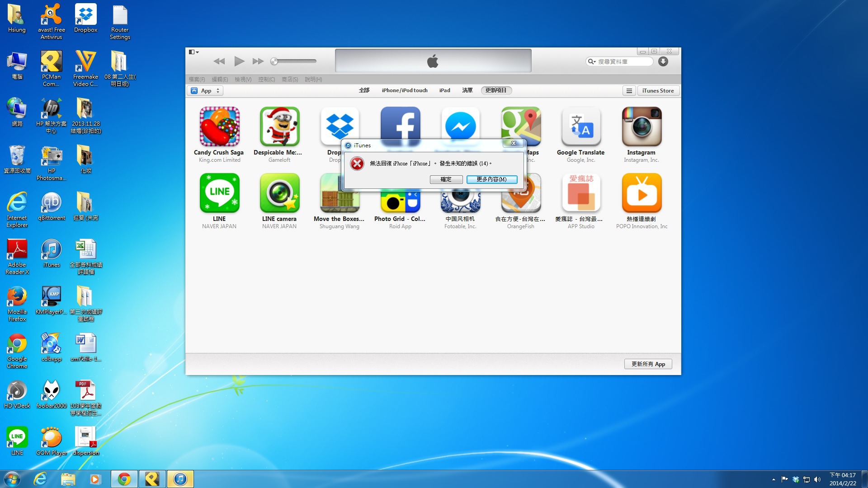Select the KMPlayer desktop icon
868x488 pixels.
tap(51, 300)
